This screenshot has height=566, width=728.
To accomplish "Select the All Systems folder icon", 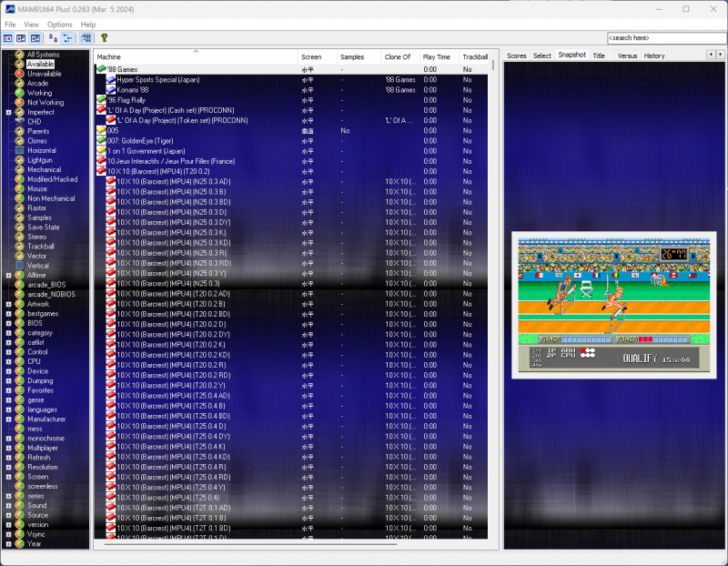I will pyautogui.click(x=19, y=55).
